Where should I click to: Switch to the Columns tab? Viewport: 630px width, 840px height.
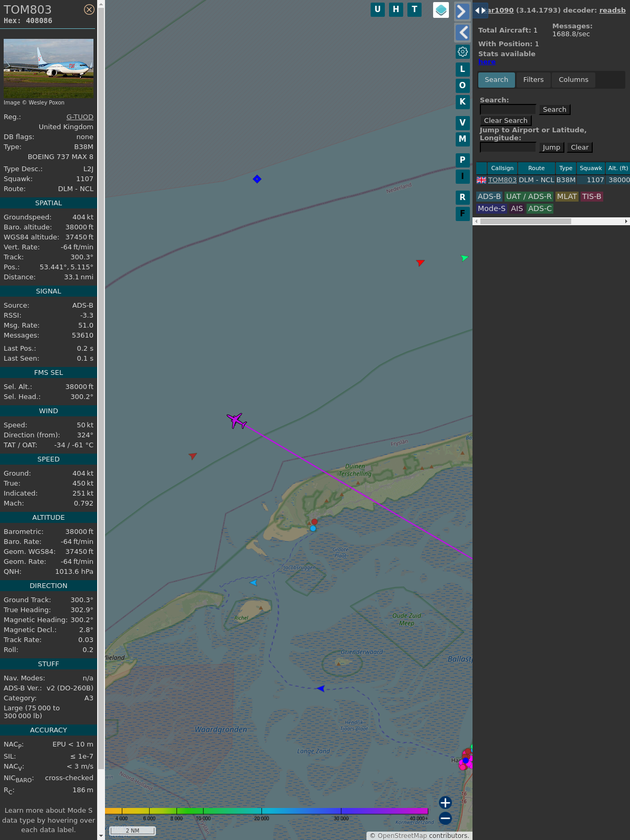pos(573,80)
